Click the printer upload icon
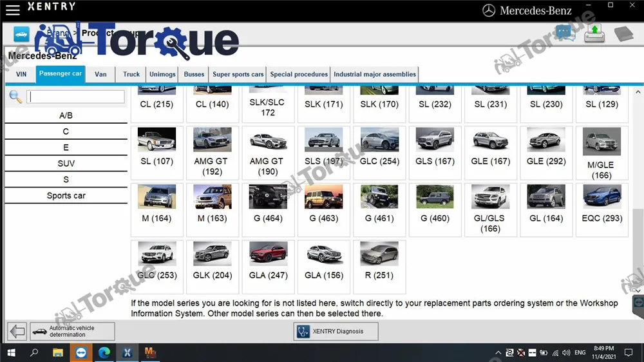 tap(594, 33)
